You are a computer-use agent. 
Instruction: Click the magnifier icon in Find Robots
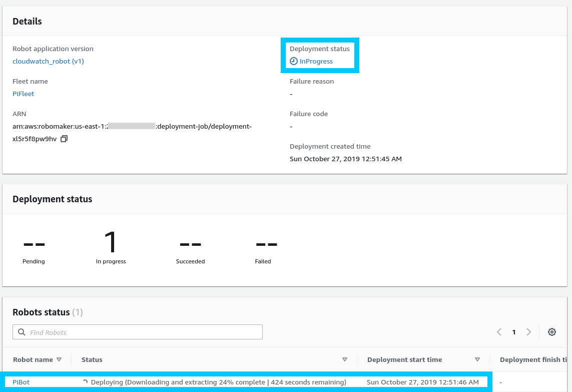coord(22,331)
